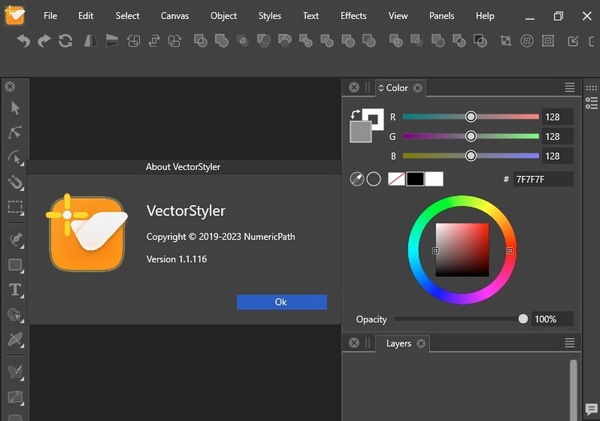Viewport: 600px width, 421px height.
Task: Select the Pen tool
Action: (16, 240)
